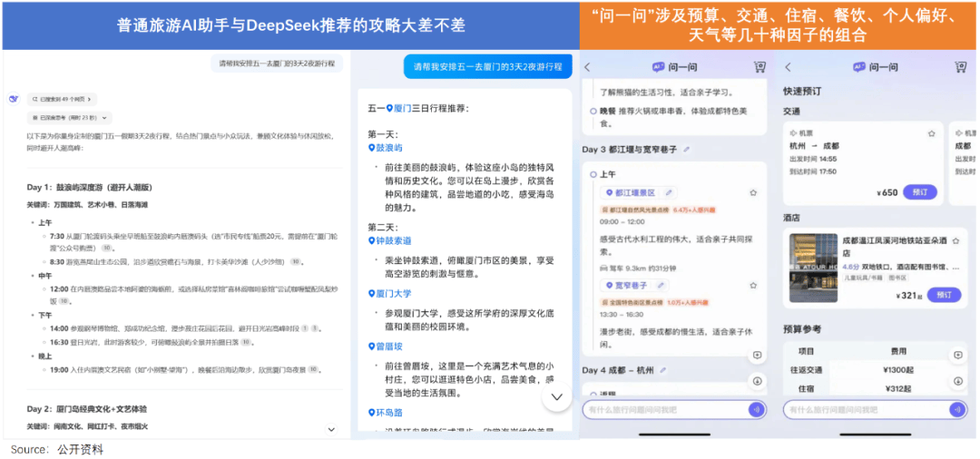Collapse 已深度思考 (用时 23 秒) section
Viewport: 980px width, 459px height.
69,117
